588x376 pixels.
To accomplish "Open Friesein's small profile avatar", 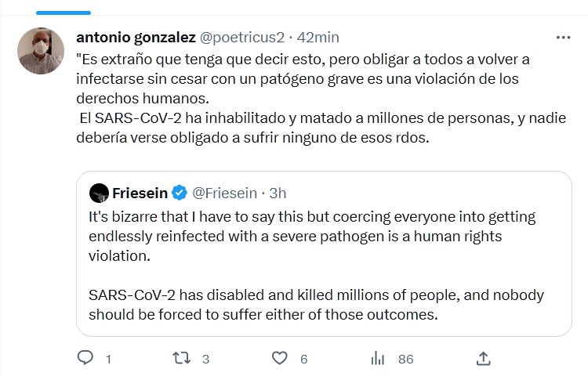I will point(99,192).
